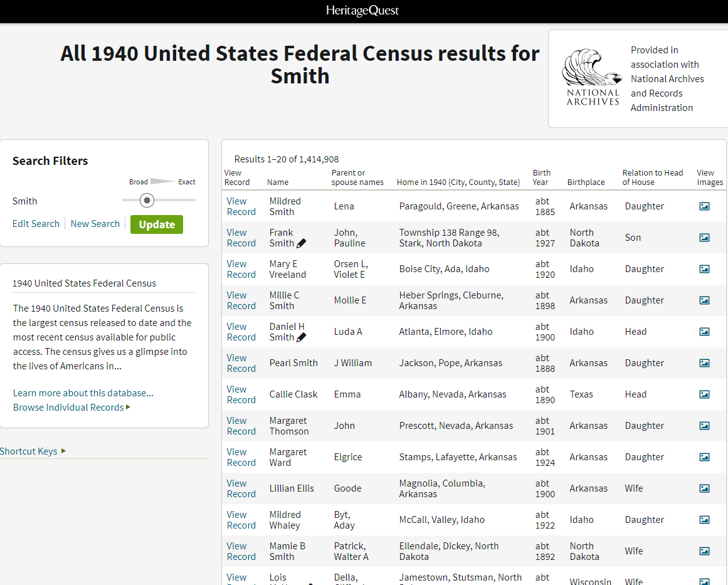Open View Record for Margaret Thomson
This screenshot has height=585, width=728.
click(241, 426)
